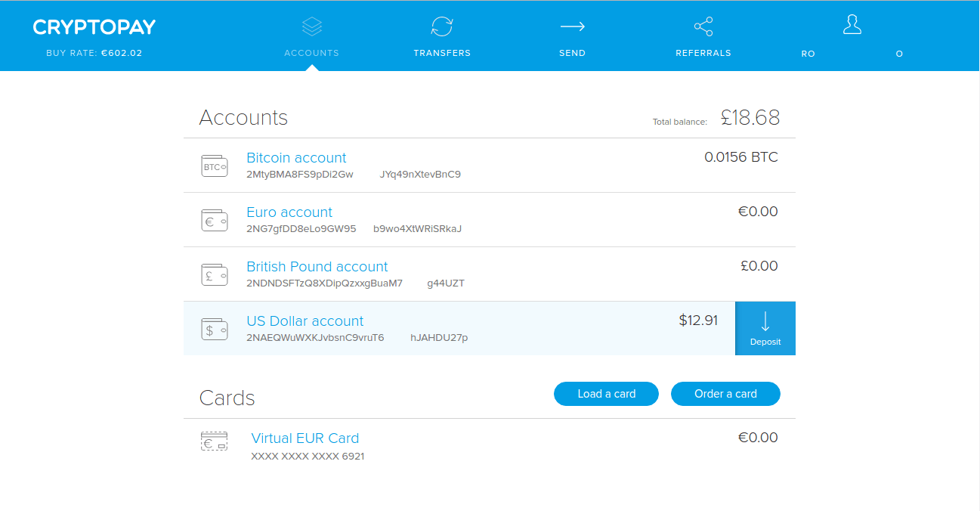
Task: Open the Virtual EUR Card details
Action: (305, 438)
